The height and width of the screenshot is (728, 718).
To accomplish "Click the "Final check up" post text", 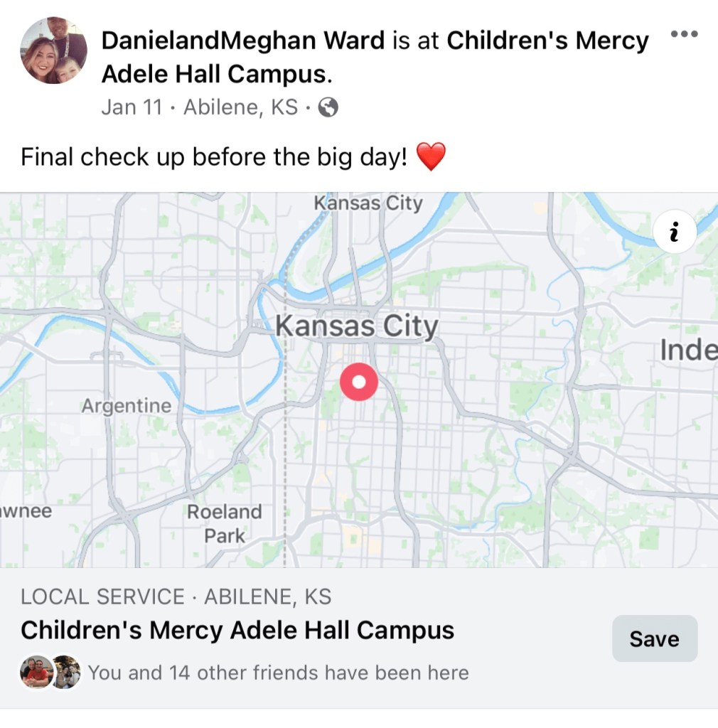I will 214,157.
